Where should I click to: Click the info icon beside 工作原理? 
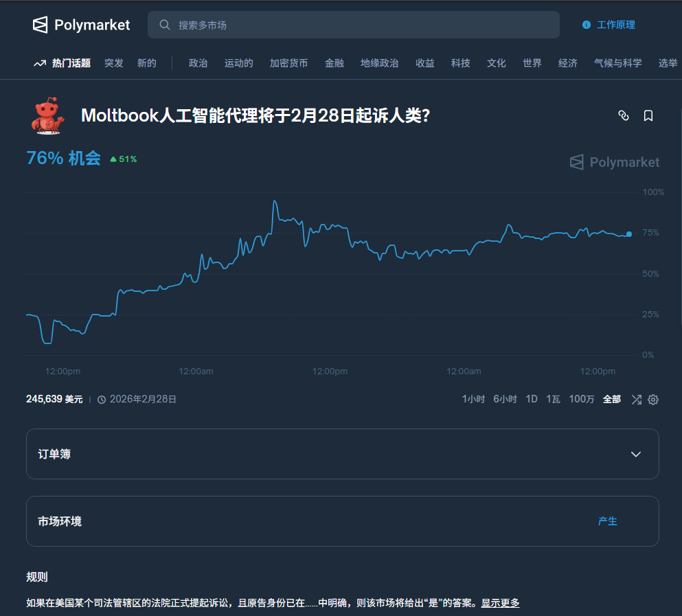click(587, 25)
